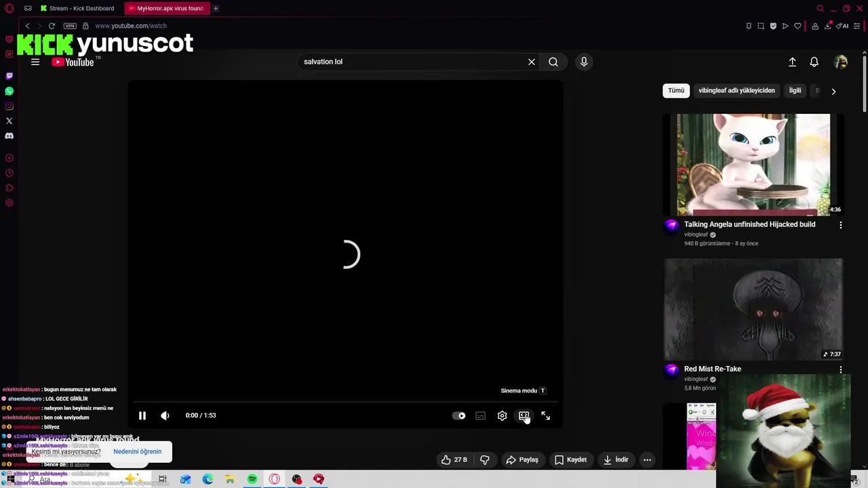Start voice search with the microphone
Viewport: 868px width, 488px height.
pos(584,62)
